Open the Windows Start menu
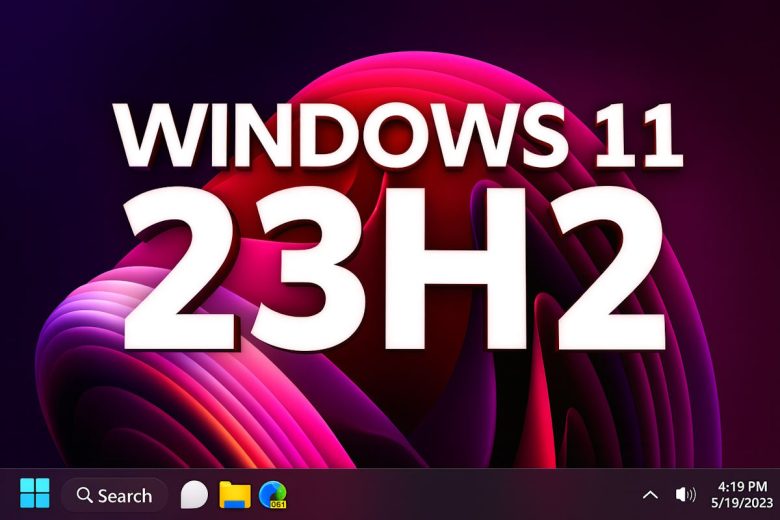The width and height of the screenshot is (780, 520). 35,494
